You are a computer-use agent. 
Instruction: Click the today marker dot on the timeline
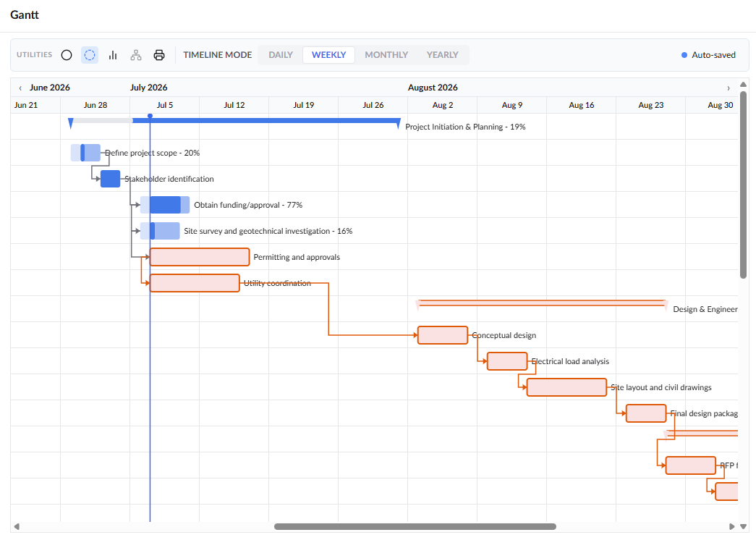(150, 116)
